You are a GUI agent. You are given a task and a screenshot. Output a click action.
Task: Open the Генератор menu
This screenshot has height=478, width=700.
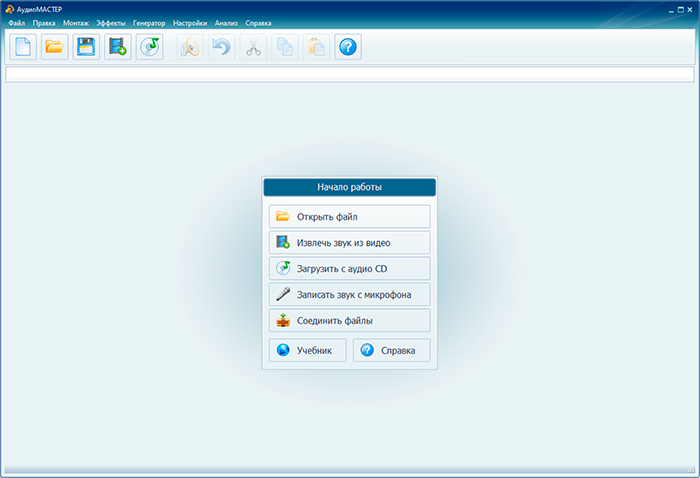tap(149, 23)
